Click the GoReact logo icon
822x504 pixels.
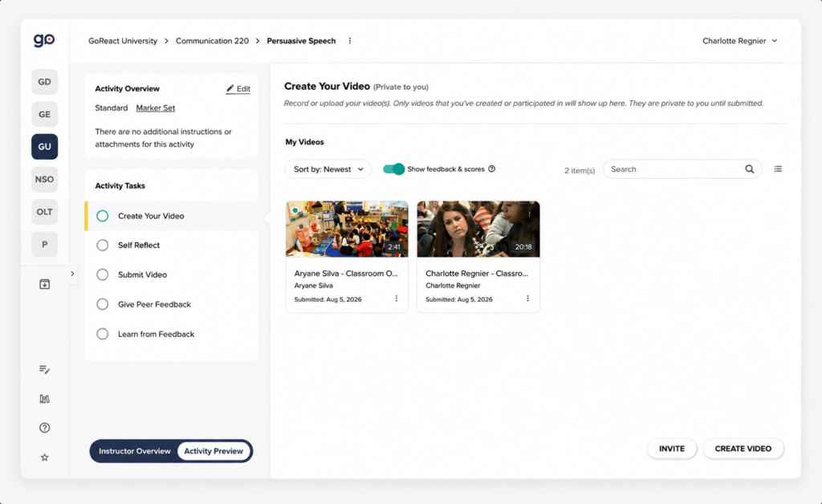coord(44,40)
